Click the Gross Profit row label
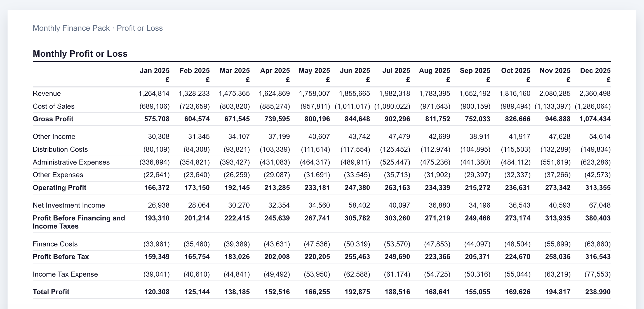The height and width of the screenshot is (309, 644). coord(53,119)
